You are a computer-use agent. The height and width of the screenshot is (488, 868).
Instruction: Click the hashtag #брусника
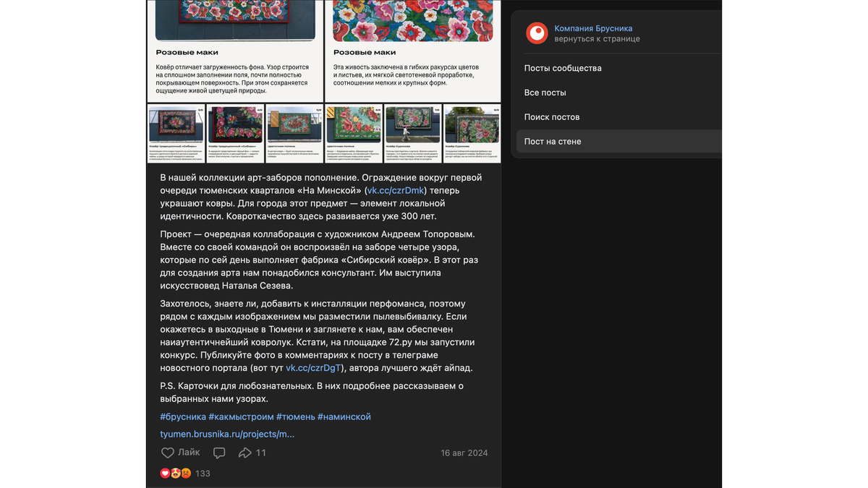click(182, 416)
